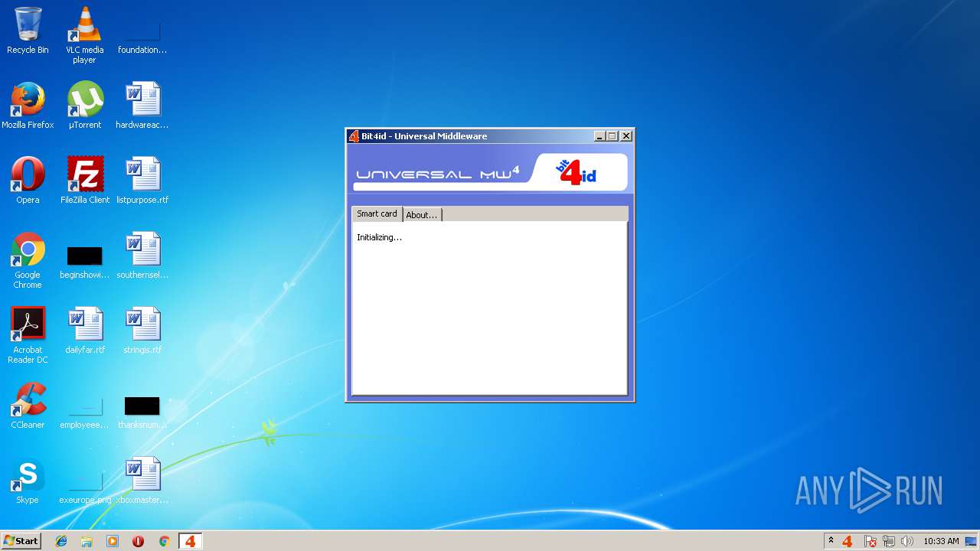Select stringis.rtf document icon
The height and width of the screenshot is (551, 980).
click(x=142, y=331)
